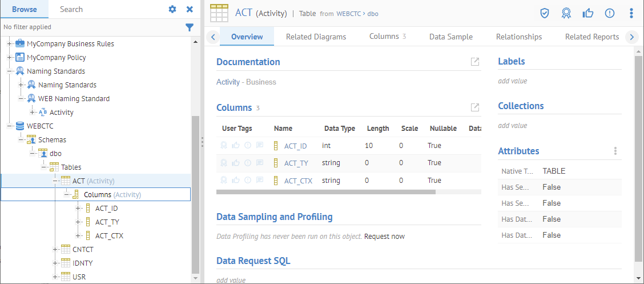Click the certify ribbon icon in header

click(x=566, y=13)
